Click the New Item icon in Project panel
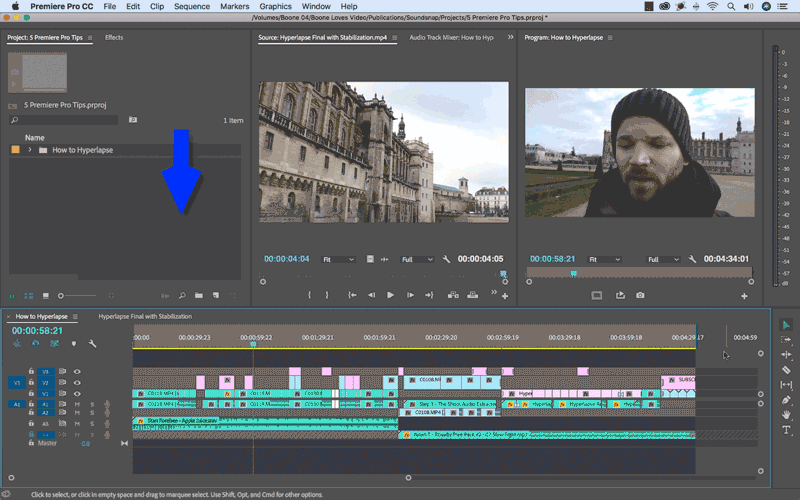This screenshot has height=500, width=800. click(x=216, y=295)
